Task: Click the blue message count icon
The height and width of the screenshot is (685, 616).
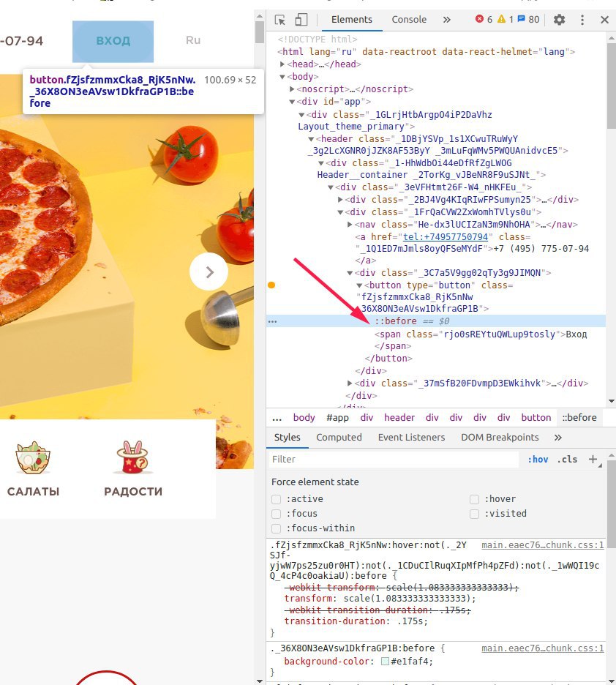Action: (522, 19)
